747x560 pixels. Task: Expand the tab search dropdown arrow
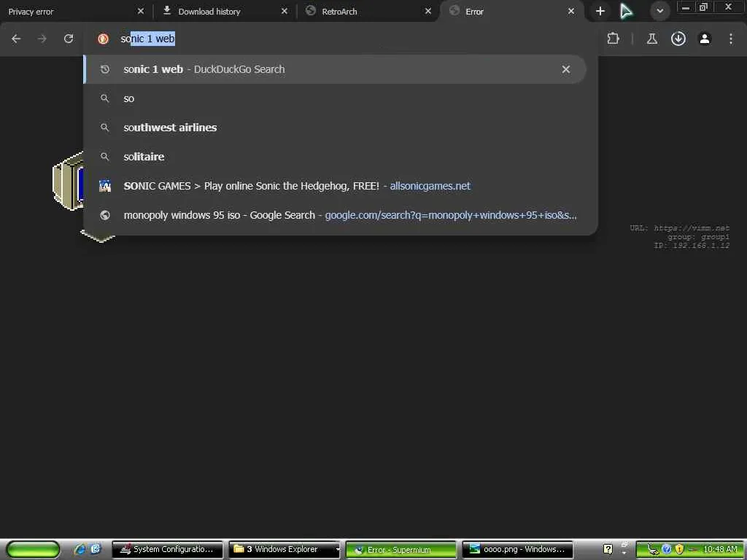659,11
